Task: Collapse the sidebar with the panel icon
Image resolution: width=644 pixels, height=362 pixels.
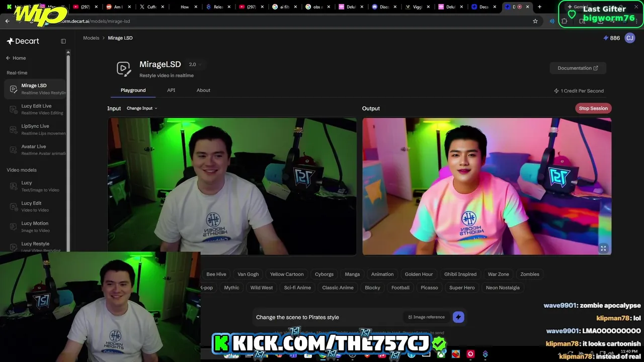Action: (x=63, y=41)
